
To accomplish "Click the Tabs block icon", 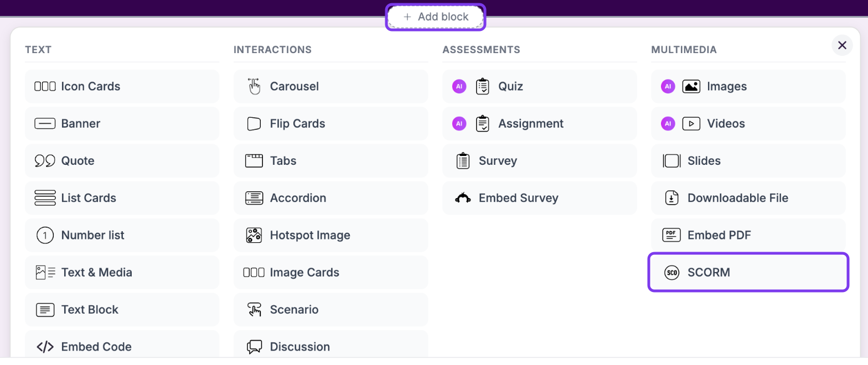I will click(x=254, y=161).
